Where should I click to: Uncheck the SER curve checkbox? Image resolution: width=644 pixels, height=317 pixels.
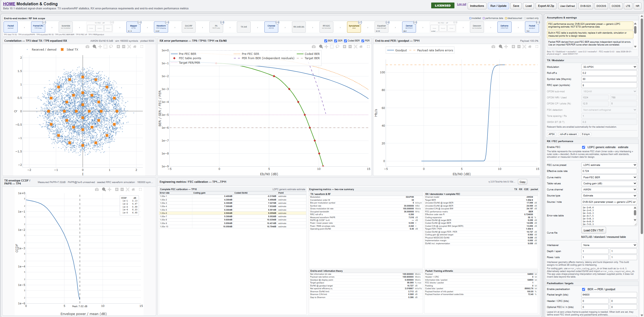(x=336, y=41)
